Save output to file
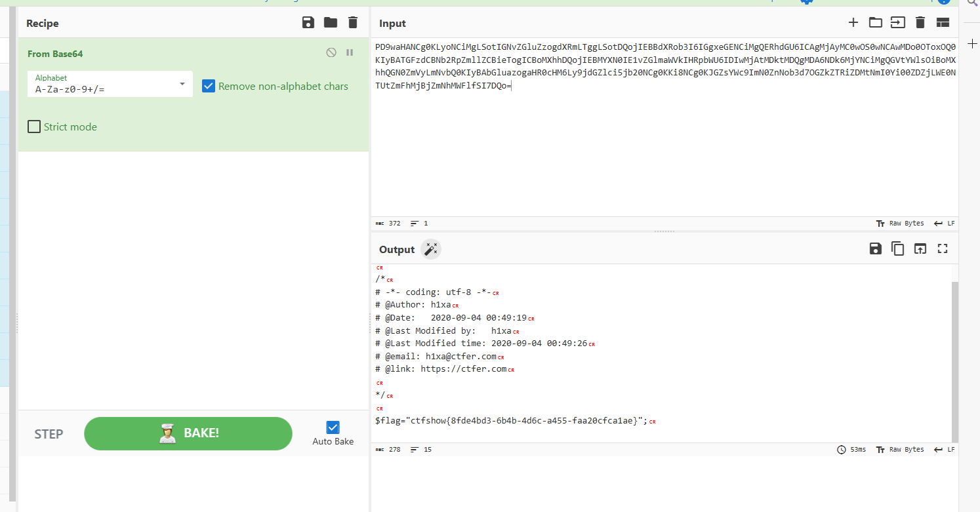Viewport: 980px width, 512px height. [876, 248]
